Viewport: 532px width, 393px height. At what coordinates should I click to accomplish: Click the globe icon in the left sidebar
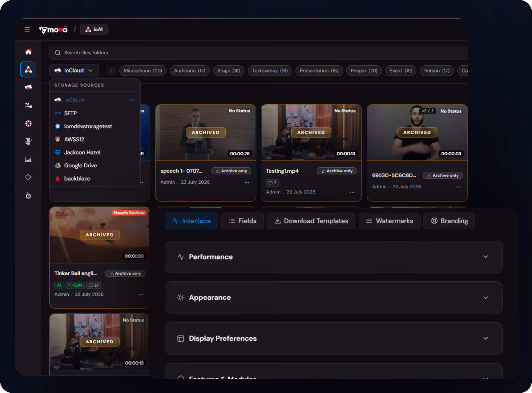point(28,123)
